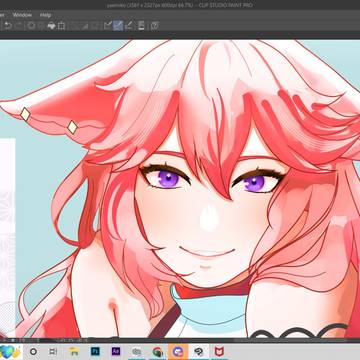Switch to Photoshop on the taskbar
The width and height of the screenshot is (360, 360).
pyautogui.click(x=95, y=351)
